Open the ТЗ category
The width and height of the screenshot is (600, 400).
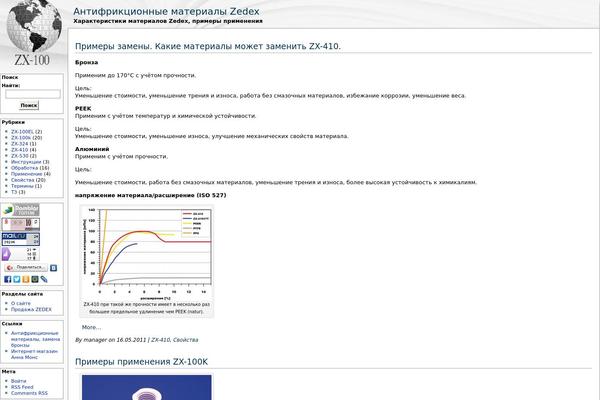[14, 192]
